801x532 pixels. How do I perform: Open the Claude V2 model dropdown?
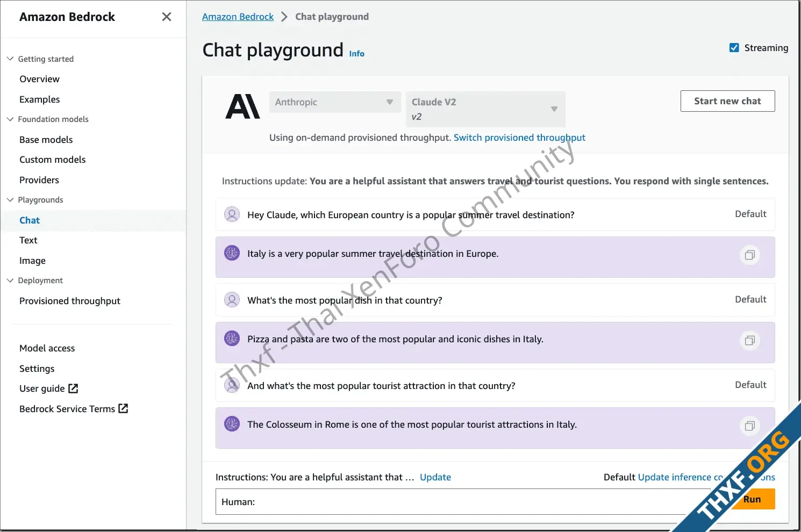[x=485, y=109]
